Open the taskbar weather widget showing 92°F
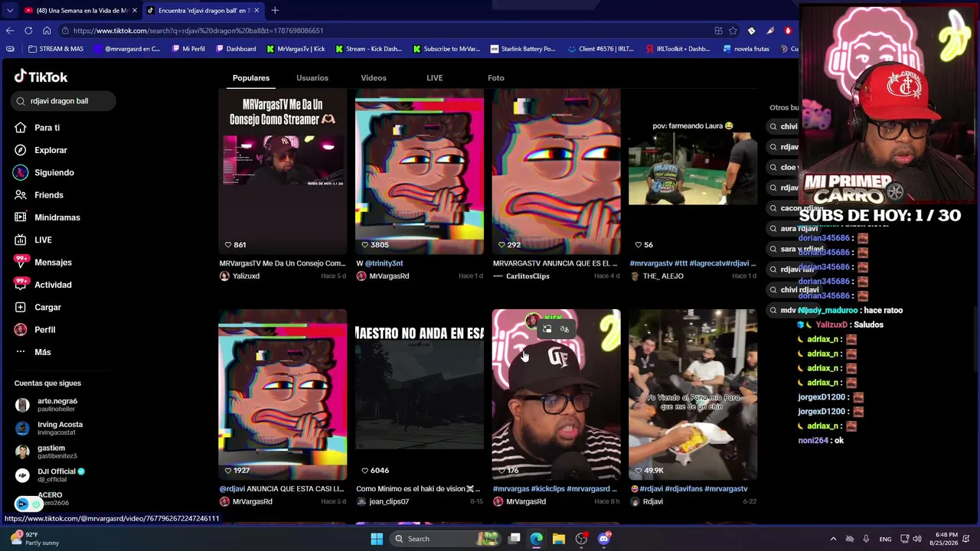The image size is (980, 551). click(x=34, y=539)
